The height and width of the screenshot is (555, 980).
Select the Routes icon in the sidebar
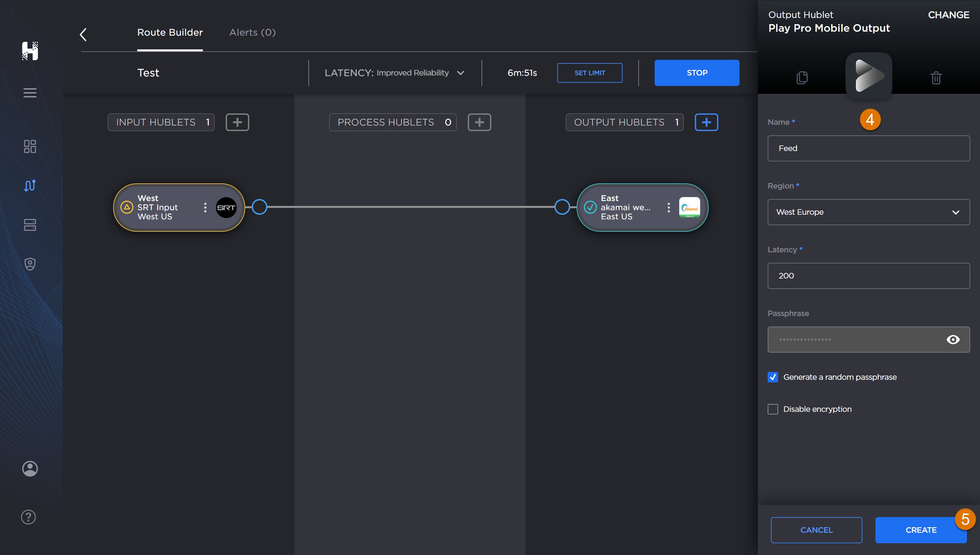(x=30, y=186)
